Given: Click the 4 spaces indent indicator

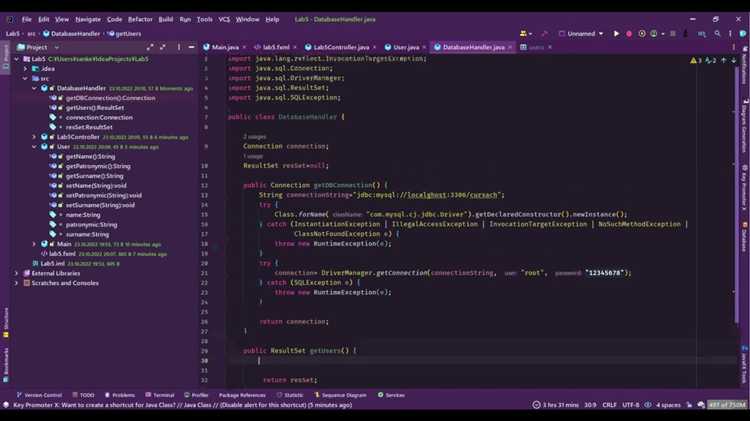Looking at the screenshot, I should pos(668,405).
